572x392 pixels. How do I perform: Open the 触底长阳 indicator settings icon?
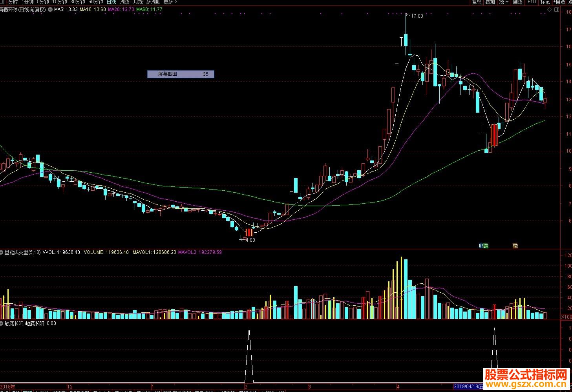(2, 323)
